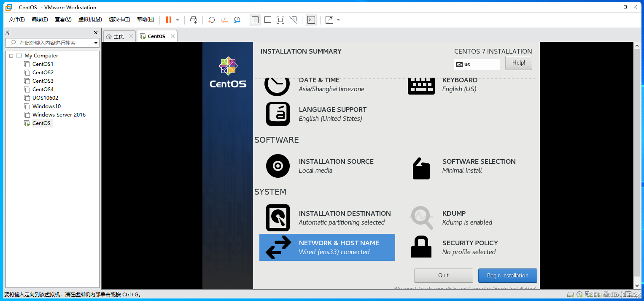Click the Revert to snapshot toolbar icon

(x=224, y=20)
